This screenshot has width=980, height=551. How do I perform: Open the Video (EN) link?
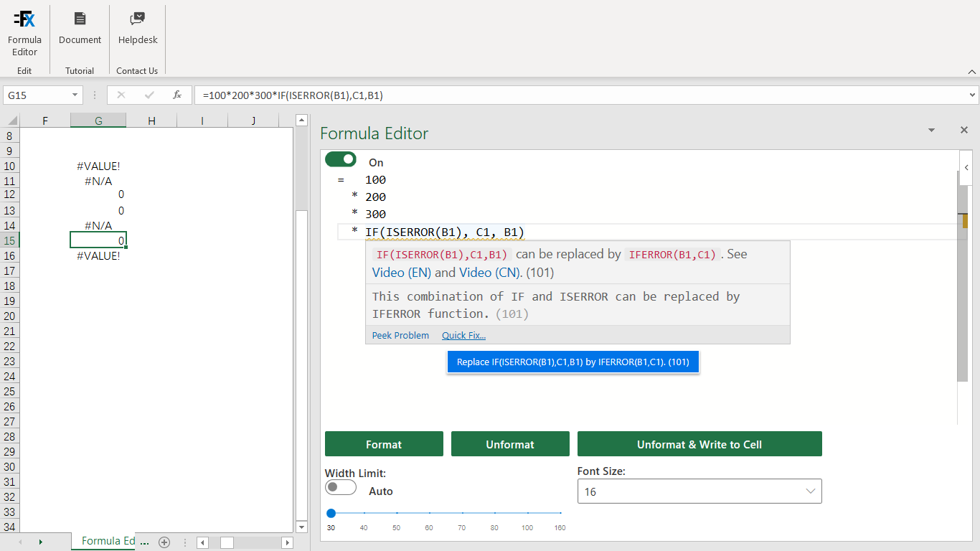(402, 273)
